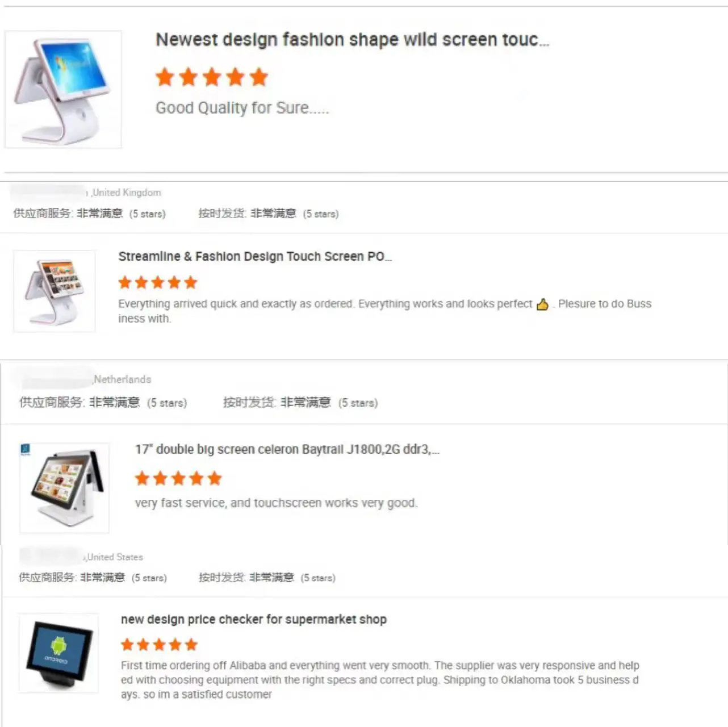This screenshot has height=727, width=728.
Task: Click the star rating under 17" double screen
Action: point(178,478)
